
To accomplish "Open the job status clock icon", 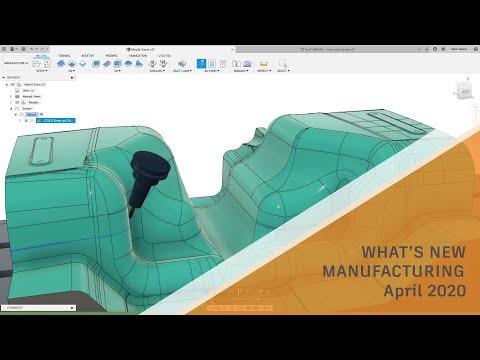I will 435,49.
